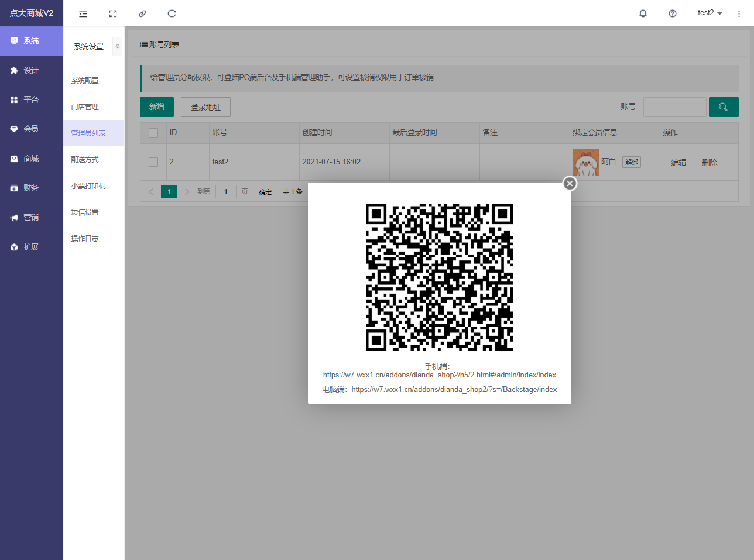Click the 电脑端 Backstage URL text

click(x=454, y=390)
